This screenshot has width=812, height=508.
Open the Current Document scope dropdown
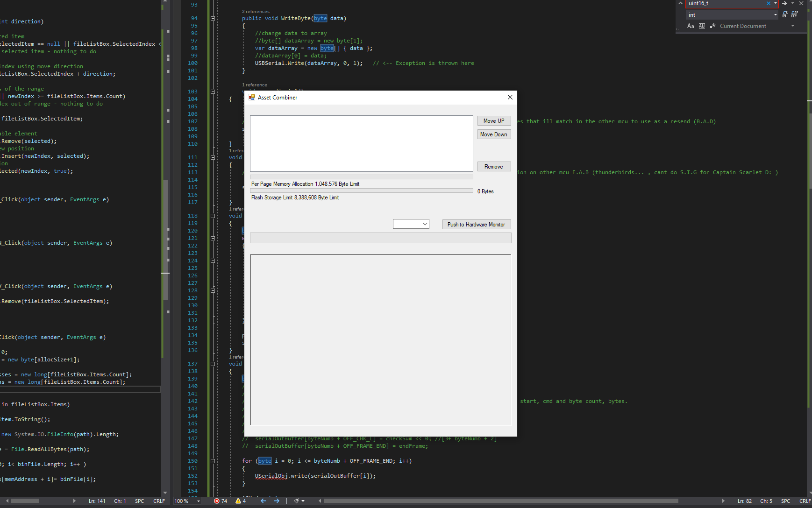(793, 26)
